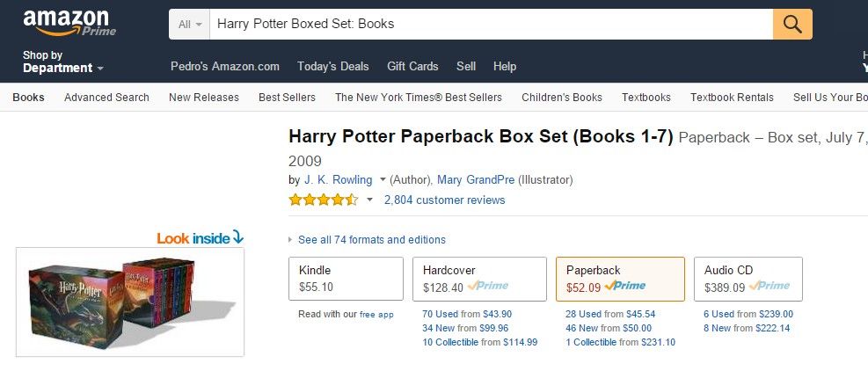Open Today's Deals in navigation
Image resolution: width=868 pixels, height=371 pixels.
click(x=333, y=66)
